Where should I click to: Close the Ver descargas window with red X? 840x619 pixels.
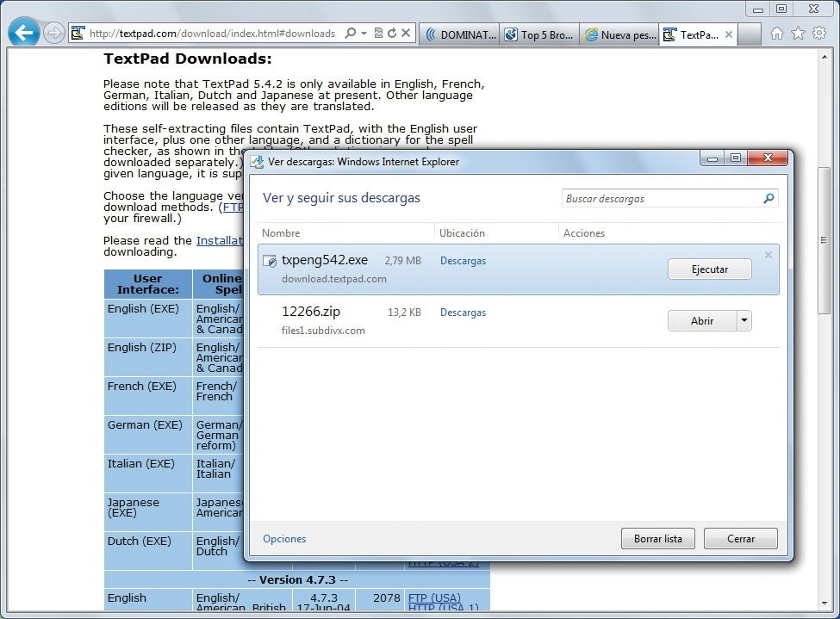[x=768, y=158]
